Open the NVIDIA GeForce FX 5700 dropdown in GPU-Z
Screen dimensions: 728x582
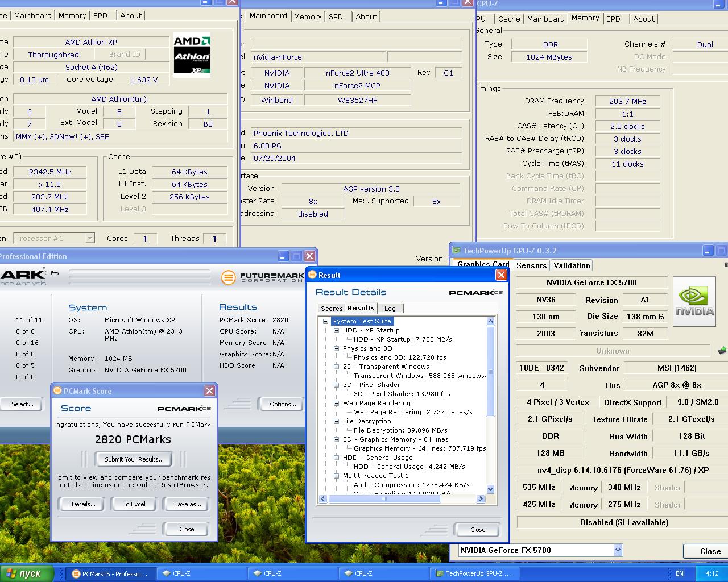coord(618,550)
